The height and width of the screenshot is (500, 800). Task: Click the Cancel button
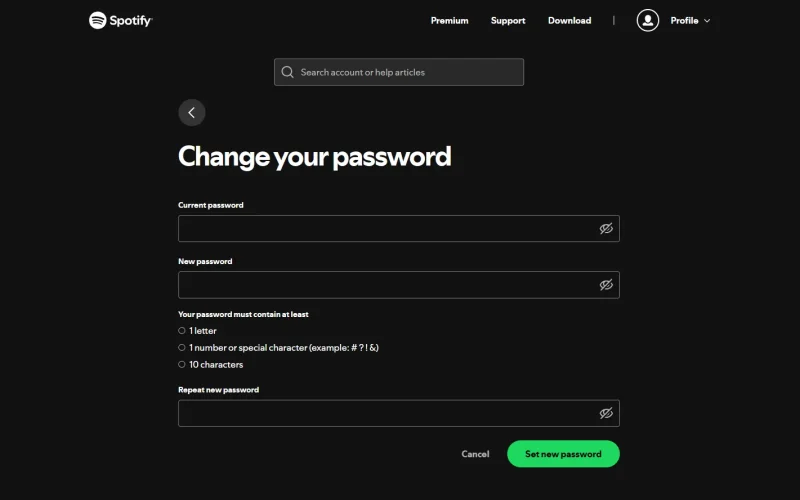pos(475,454)
